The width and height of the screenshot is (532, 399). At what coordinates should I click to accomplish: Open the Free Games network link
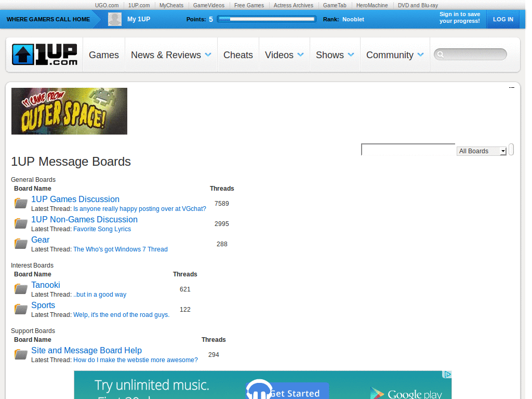pyautogui.click(x=249, y=5)
